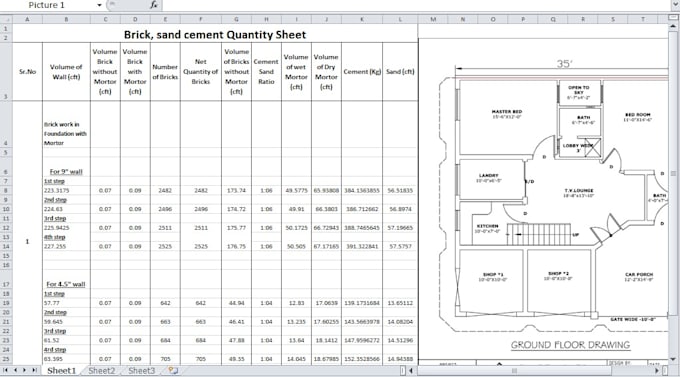Click cell containing 227.255

coord(66,246)
